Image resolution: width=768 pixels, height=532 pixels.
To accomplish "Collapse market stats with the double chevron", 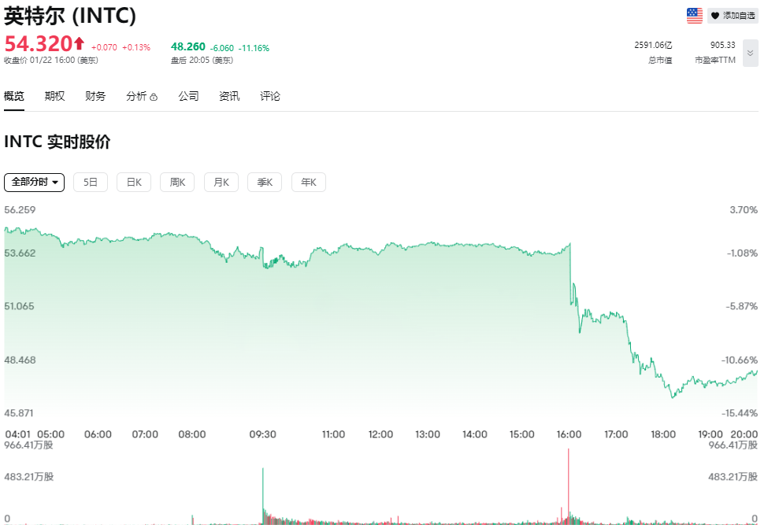I will [750, 52].
